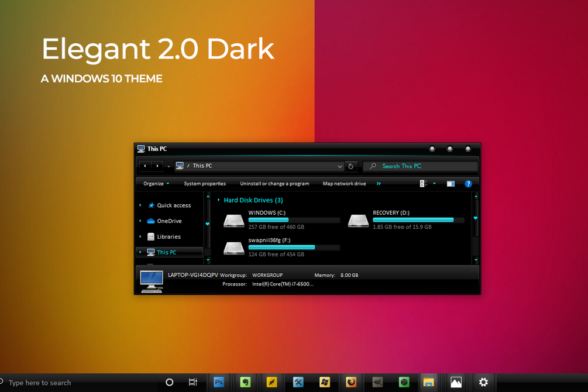Click the Forward navigation arrow
This screenshot has height=392, width=588.
157,166
